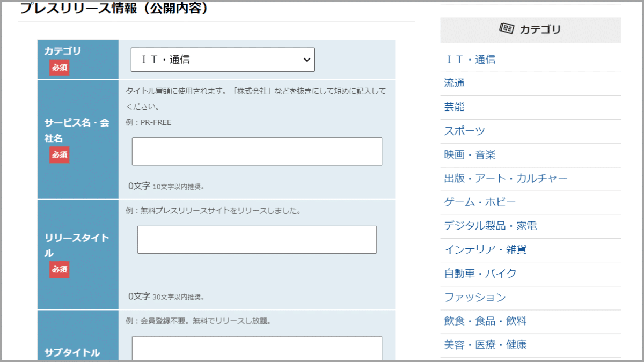
Task: Browse the スポーツ category
Action: (465, 130)
